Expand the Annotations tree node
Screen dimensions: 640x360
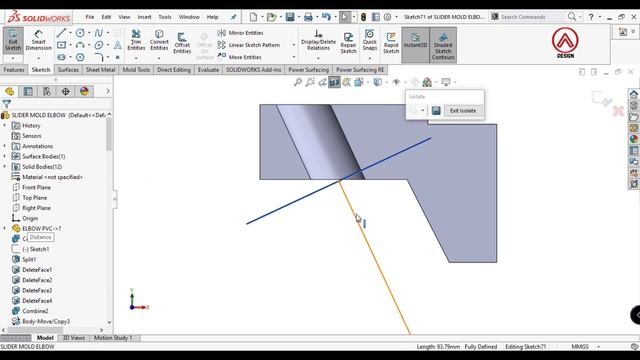[x=4, y=146]
